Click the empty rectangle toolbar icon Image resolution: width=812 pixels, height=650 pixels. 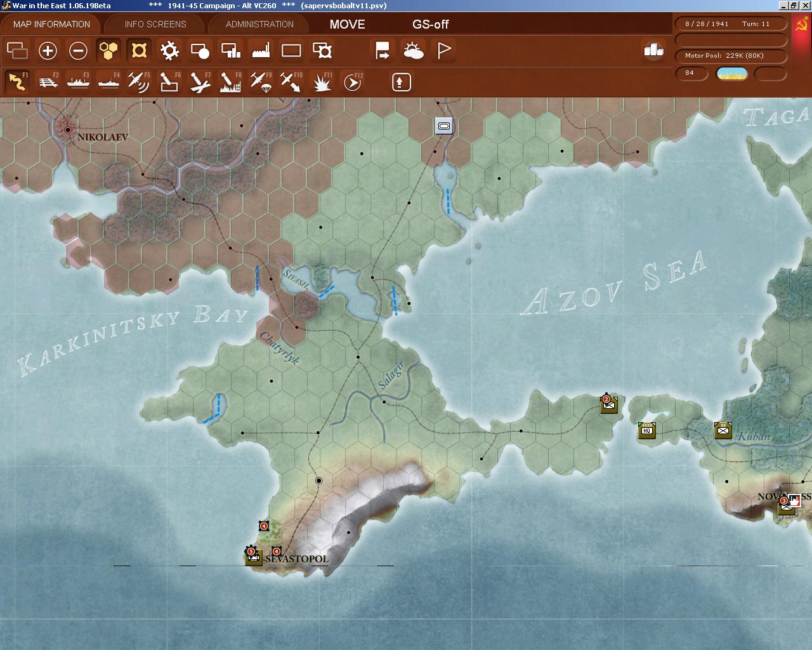(x=291, y=50)
